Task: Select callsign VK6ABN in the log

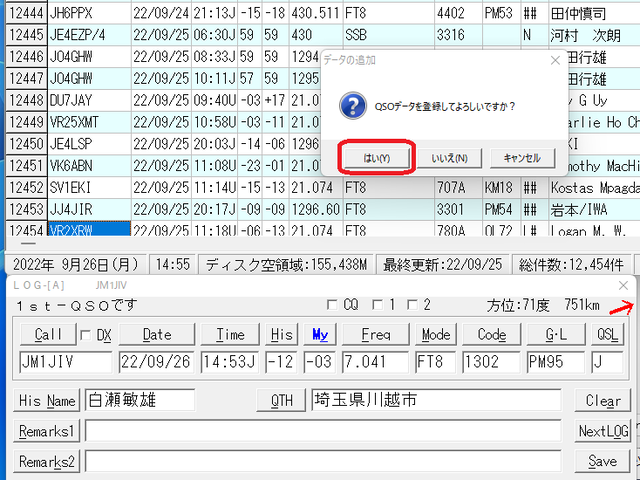Action: 90,166
